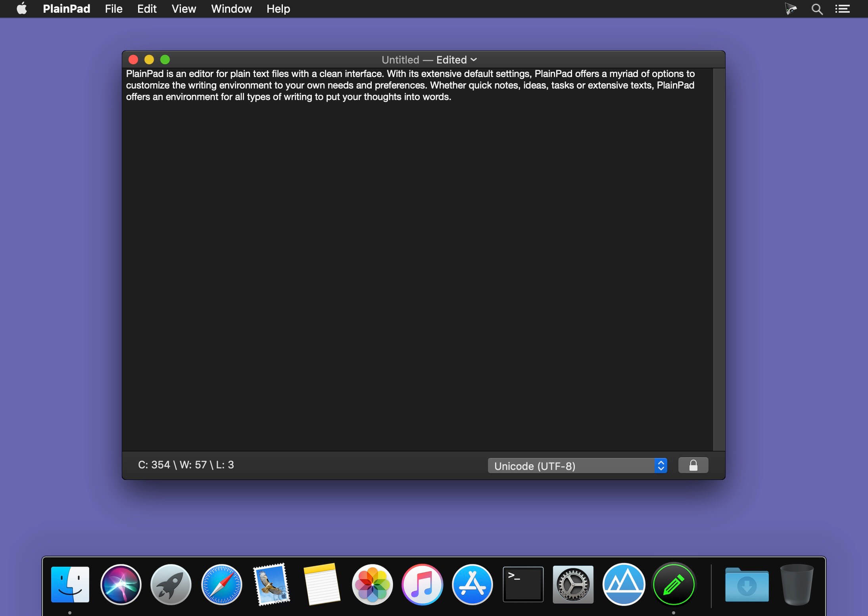
Task: Launch Terminal from the dock
Action: coord(523,584)
